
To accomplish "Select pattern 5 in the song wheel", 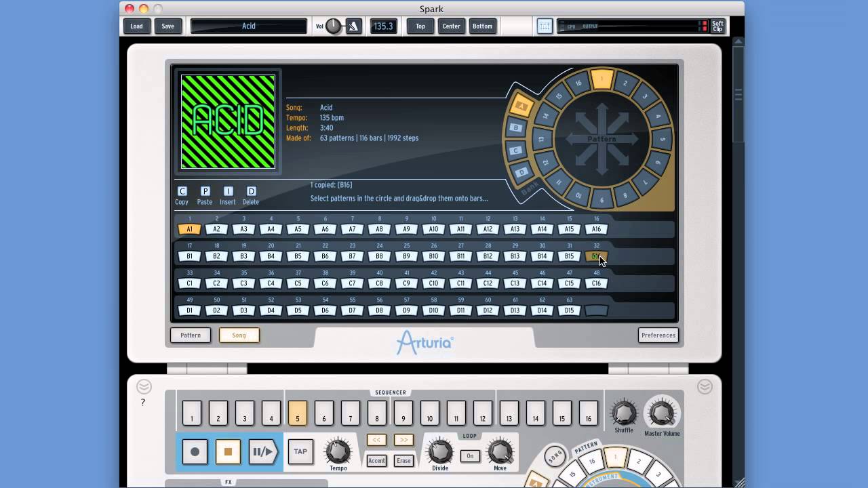I will (663, 139).
